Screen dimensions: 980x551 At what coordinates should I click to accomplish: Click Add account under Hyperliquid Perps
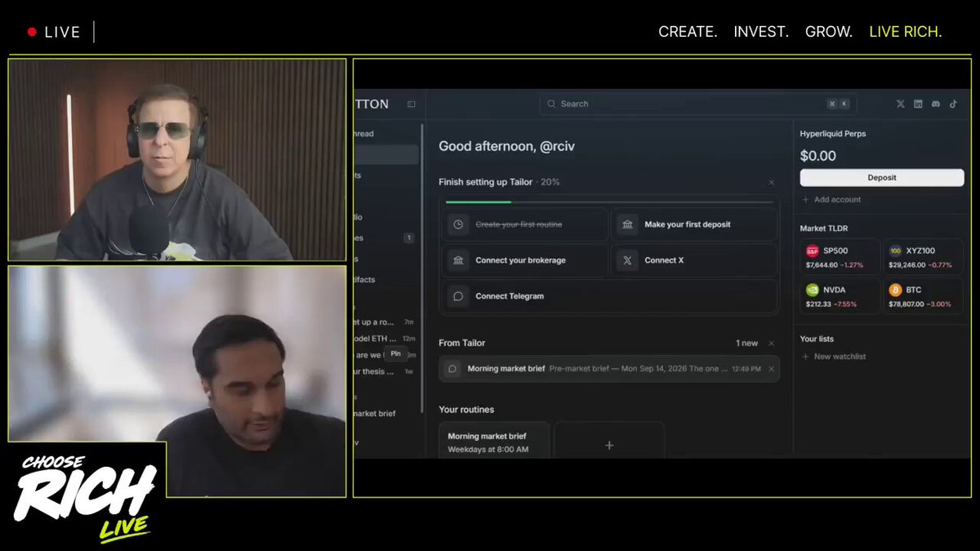click(831, 200)
